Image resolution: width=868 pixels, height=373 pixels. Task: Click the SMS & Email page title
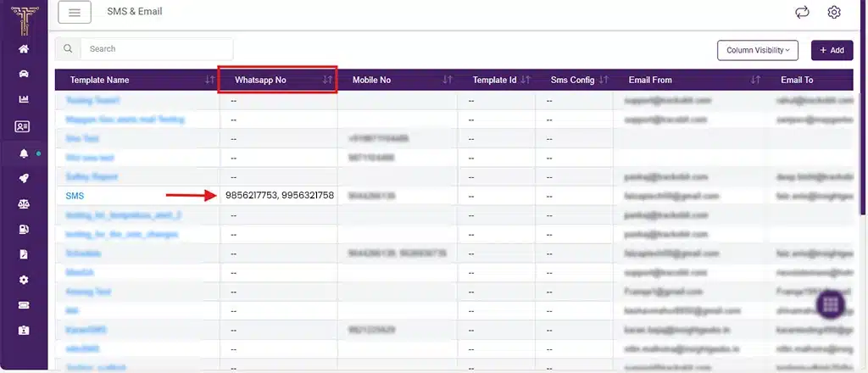pos(135,12)
